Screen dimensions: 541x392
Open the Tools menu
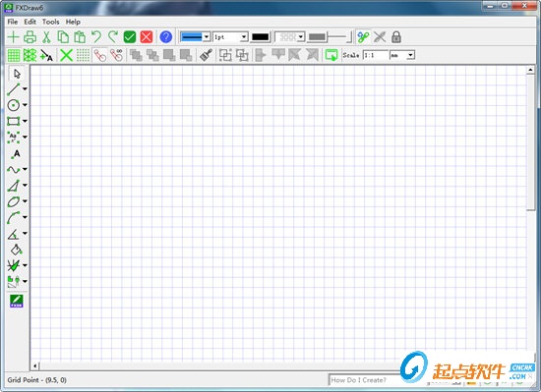[x=51, y=22]
